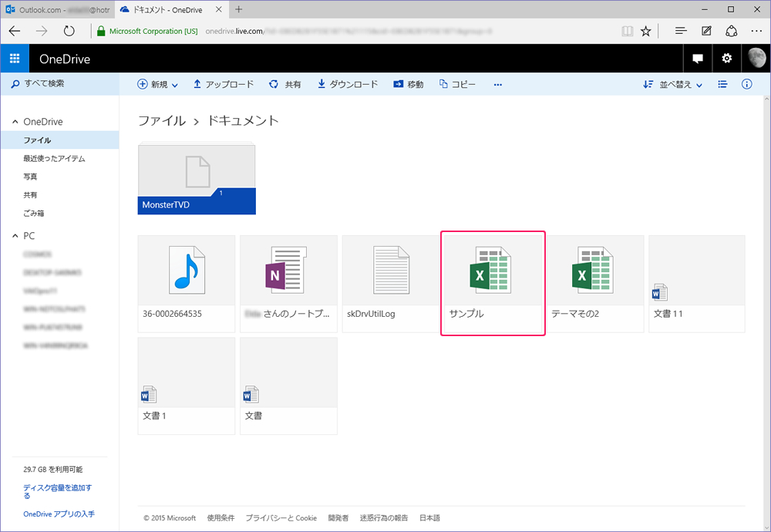Collapse the PC section in sidebar
771x532 pixels.
(x=15, y=236)
